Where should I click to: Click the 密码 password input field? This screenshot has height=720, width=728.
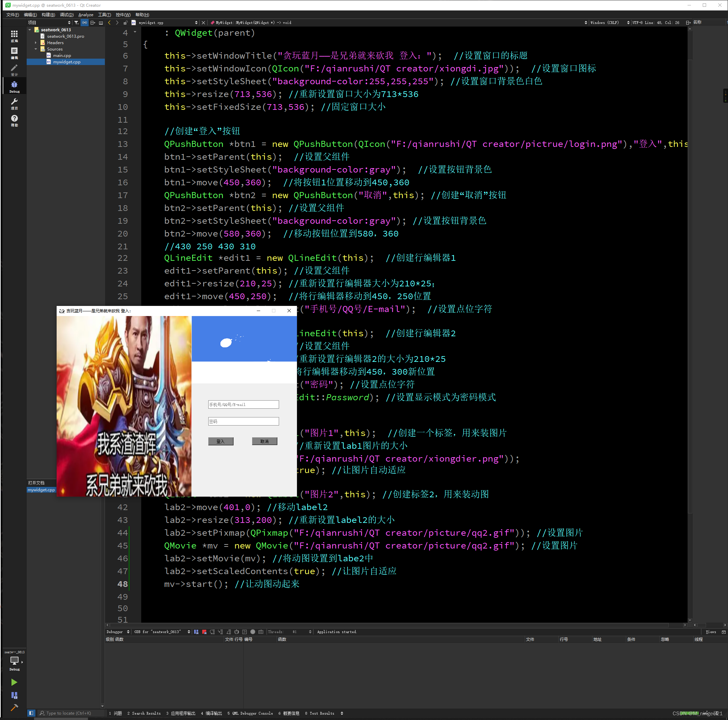pyautogui.click(x=243, y=421)
